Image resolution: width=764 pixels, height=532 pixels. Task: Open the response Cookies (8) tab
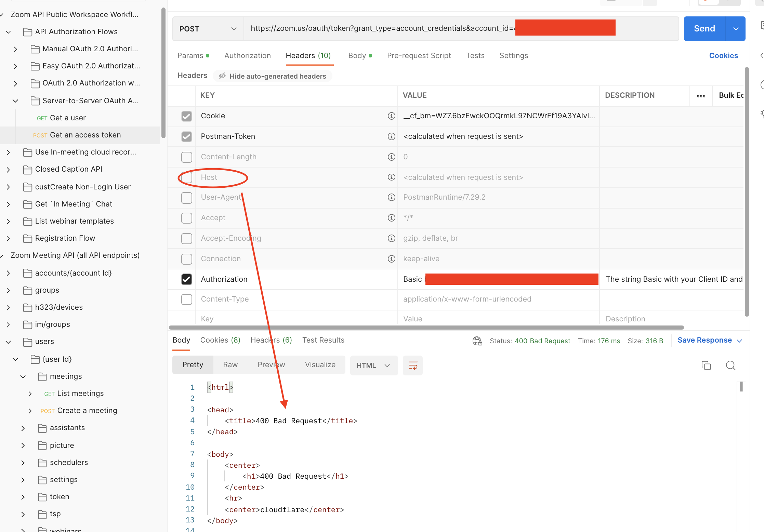tap(220, 340)
